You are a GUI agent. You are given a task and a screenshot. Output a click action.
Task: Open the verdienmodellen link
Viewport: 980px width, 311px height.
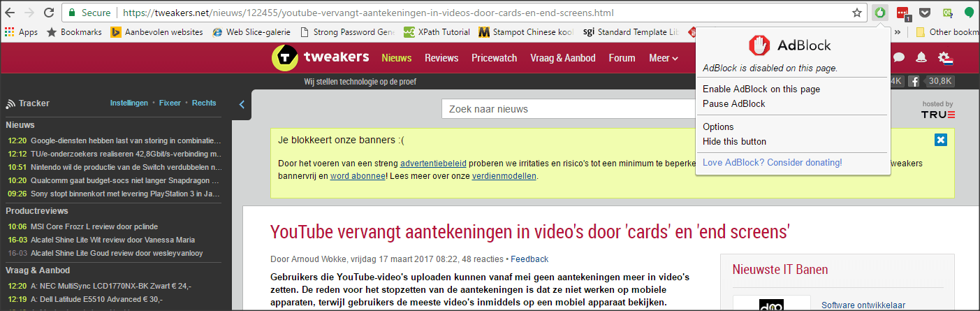tap(504, 176)
